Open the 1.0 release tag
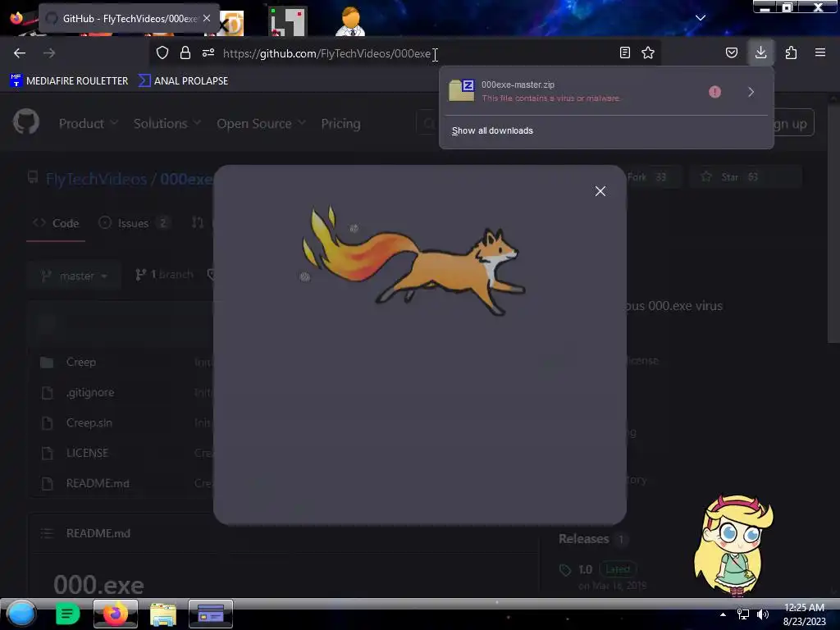 pos(585,569)
